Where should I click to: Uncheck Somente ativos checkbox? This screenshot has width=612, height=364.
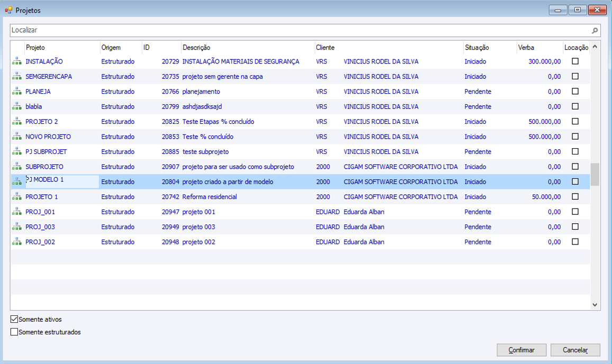[x=14, y=319]
